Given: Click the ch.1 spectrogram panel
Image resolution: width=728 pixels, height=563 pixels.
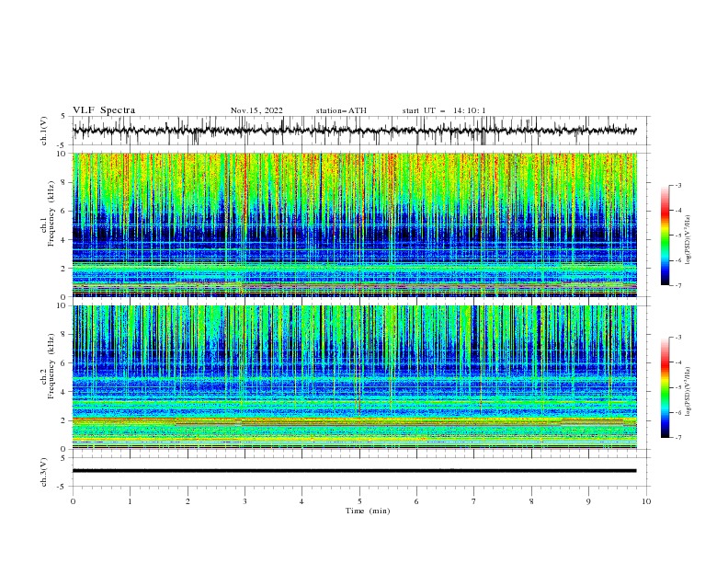Looking at the screenshot, I should [x=354, y=224].
